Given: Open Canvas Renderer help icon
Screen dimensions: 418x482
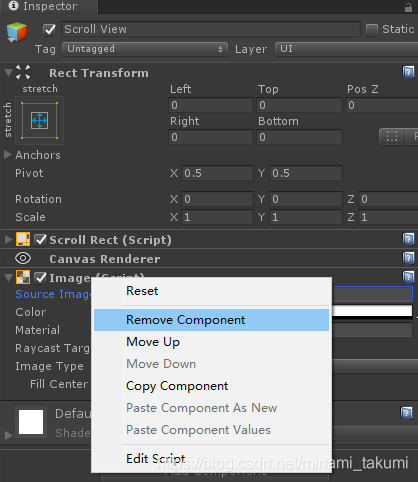Looking at the screenshot, I should (x=408, y=258).
